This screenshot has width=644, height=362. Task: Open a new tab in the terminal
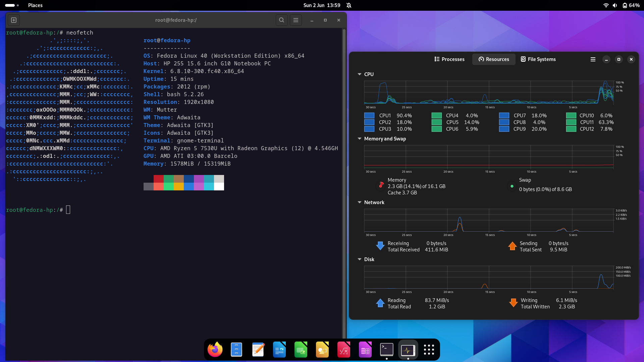coord(14,20)
